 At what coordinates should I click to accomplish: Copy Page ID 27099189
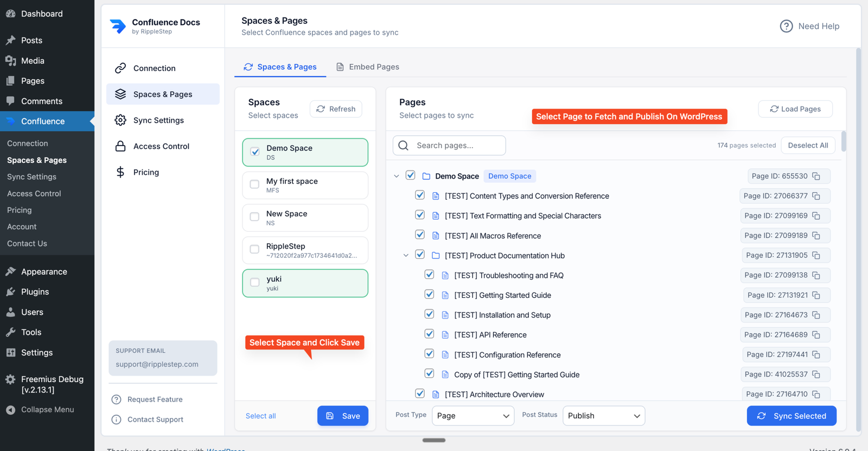click(x=816, y=236)
